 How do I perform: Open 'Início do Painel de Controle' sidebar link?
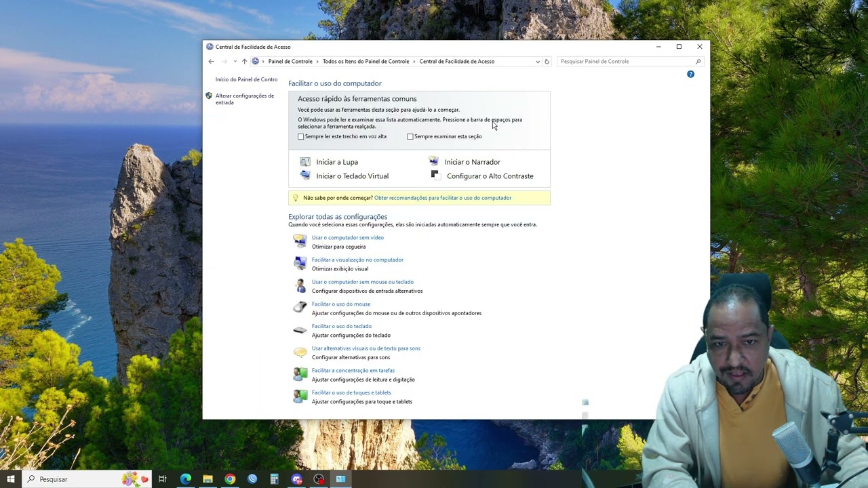tap(246, 80)
